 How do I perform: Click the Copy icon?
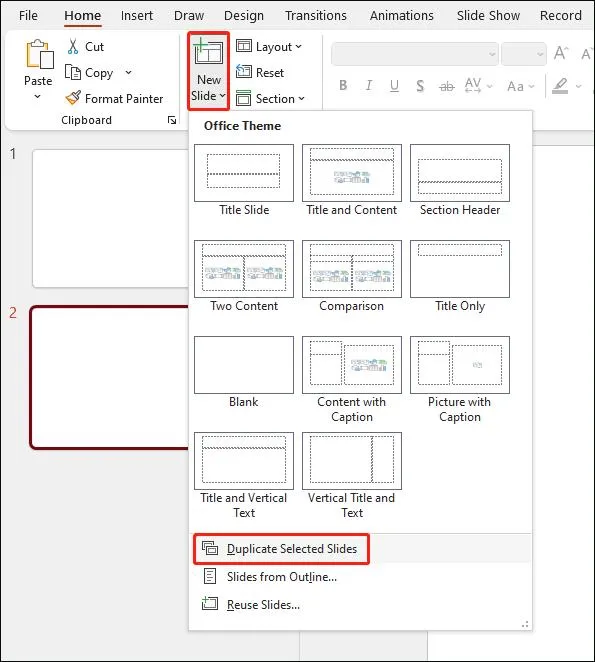pyautogui.click(x=73, y=72)
